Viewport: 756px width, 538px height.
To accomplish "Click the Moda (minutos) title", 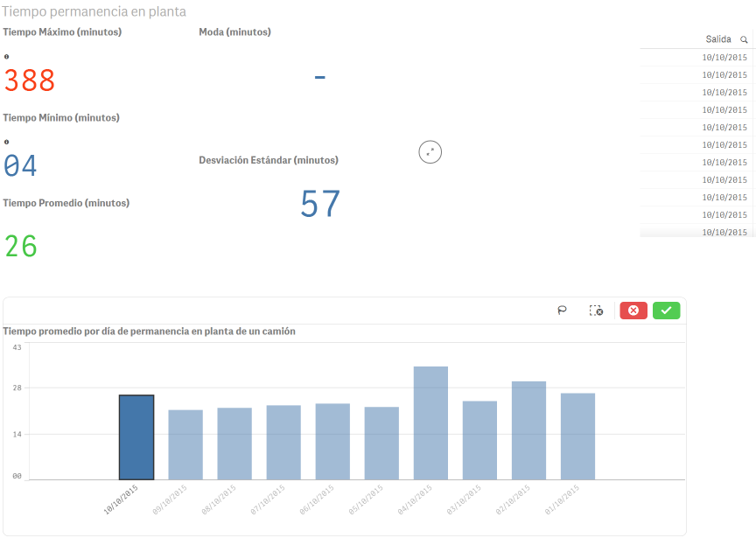I will (234, 31).
